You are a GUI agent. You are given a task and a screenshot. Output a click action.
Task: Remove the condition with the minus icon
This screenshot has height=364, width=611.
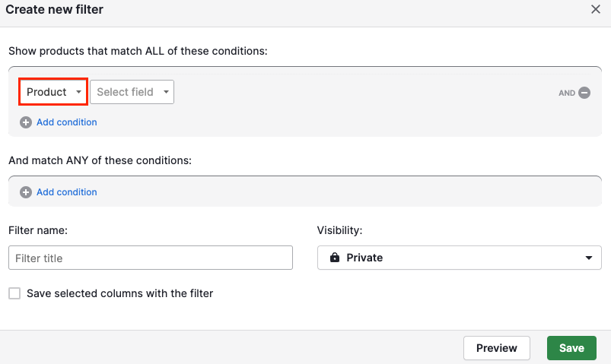(584, 93)
